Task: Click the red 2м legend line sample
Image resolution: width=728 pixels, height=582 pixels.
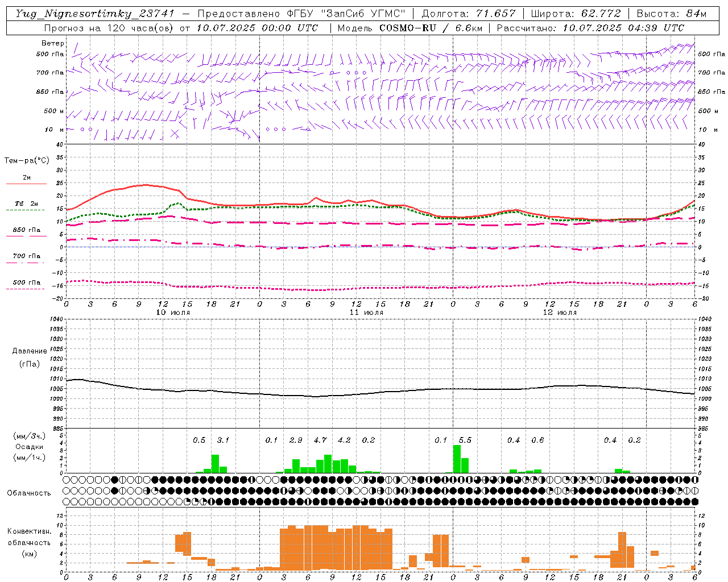Action: point(26,184)
